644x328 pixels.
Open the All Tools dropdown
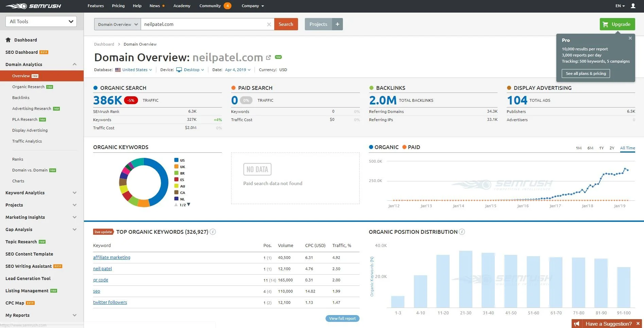coord(41,21)
